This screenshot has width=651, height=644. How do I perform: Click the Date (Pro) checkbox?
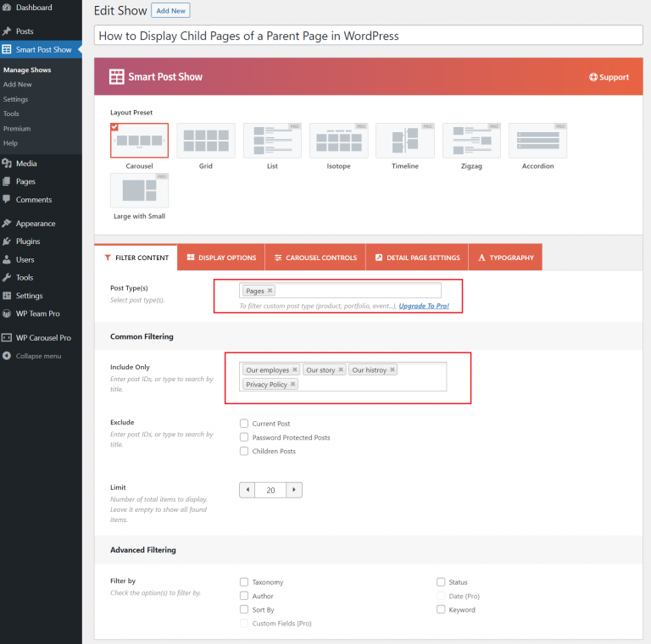[x=441, y=596]
